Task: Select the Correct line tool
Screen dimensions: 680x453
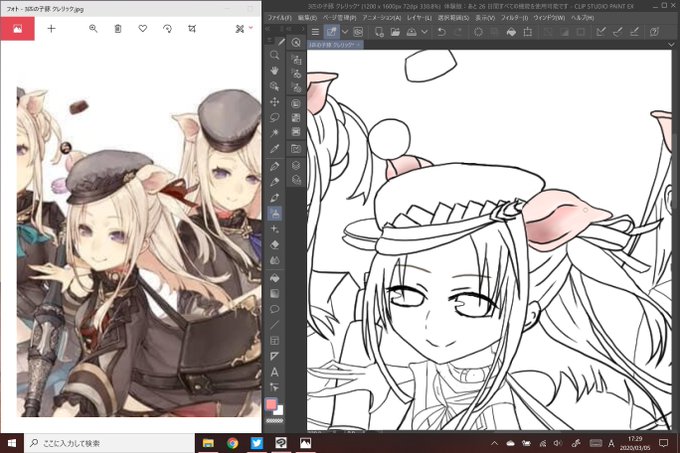Action: [x=275, y=387]
